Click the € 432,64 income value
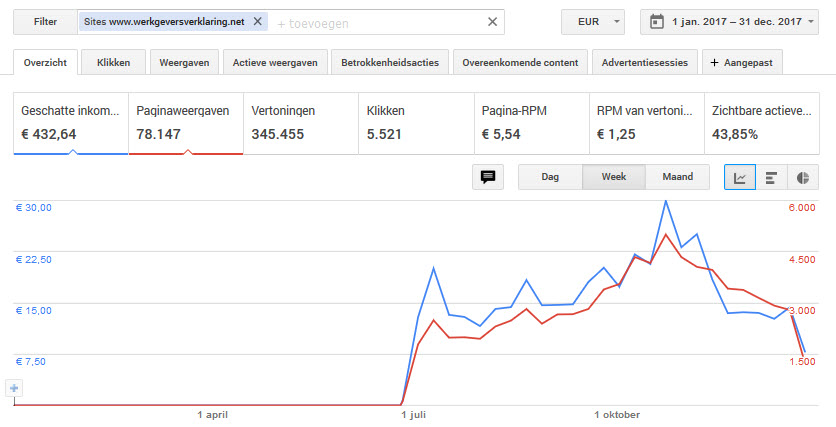The image size is (836, 427). (49, 134)
